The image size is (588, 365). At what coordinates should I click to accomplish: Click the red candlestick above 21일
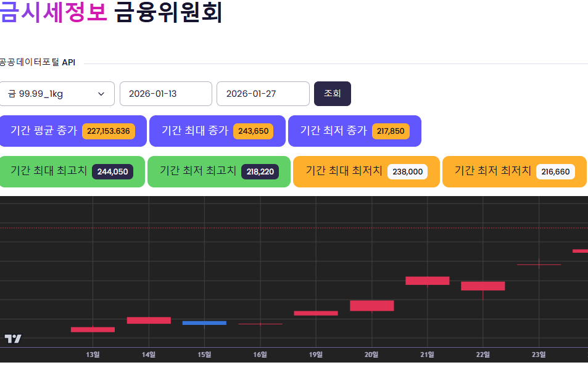(427, 281)
